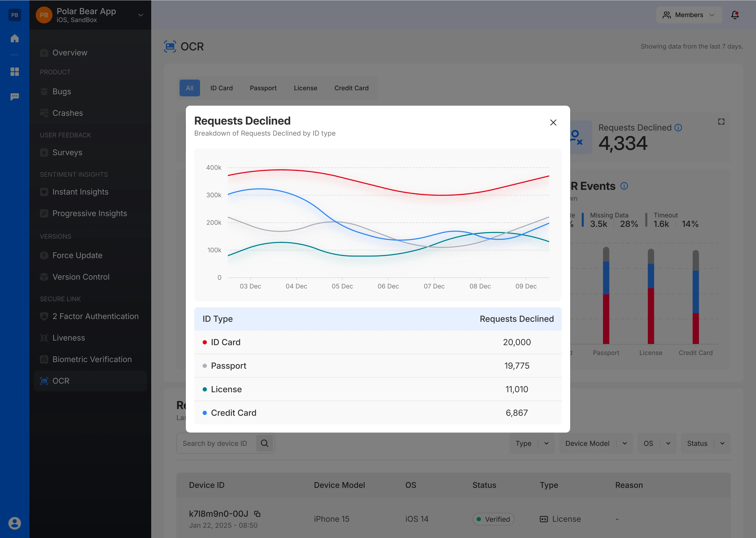
Task: Open Biometric Verification in sidebar
Action: (x=92, y=359)
